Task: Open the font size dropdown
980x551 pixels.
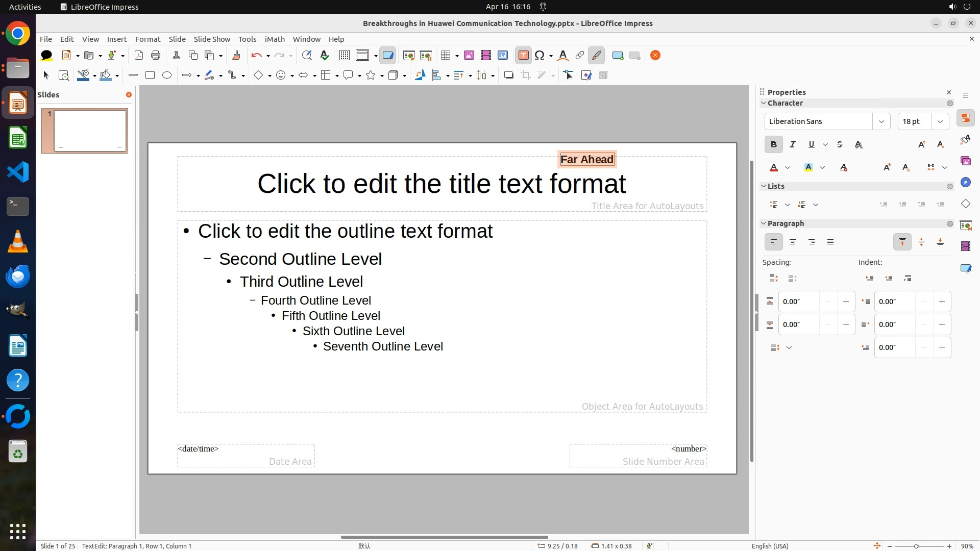Action: click(x=940, y=121)
